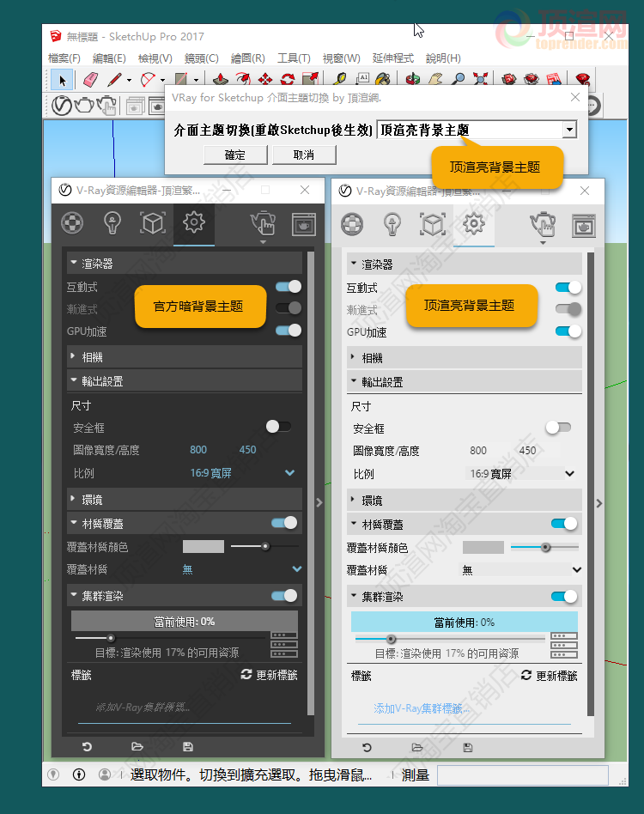Expand 環境 section in dark editor
Image resolution: width=644 pixels, height=814 pixels.
(x=185, y=500)
